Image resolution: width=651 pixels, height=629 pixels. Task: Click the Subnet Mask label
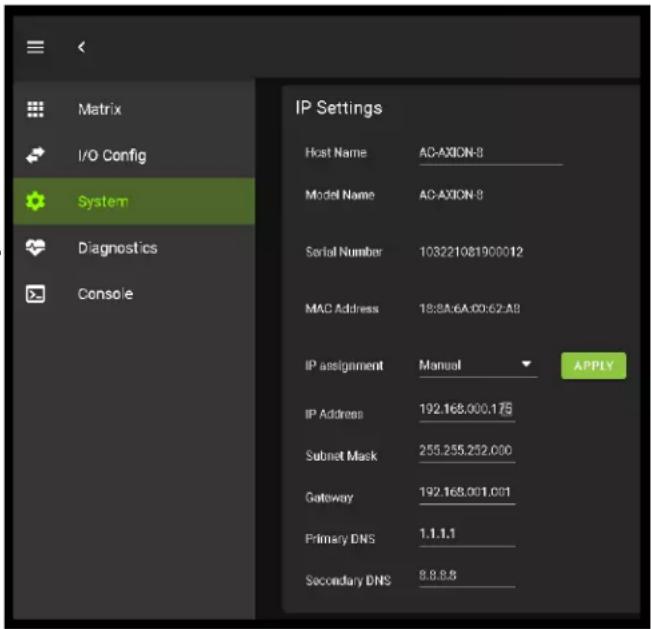pos(341,456)
